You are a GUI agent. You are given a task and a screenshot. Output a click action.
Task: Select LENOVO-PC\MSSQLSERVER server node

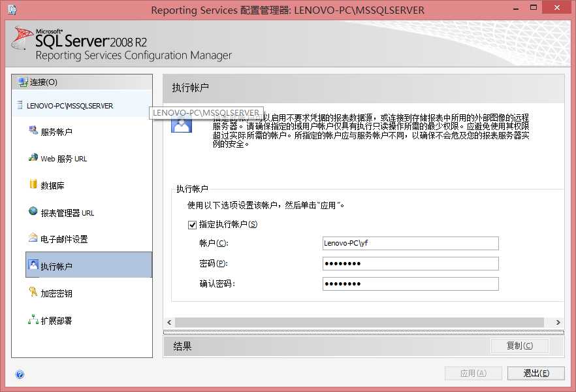pos(82,105)
